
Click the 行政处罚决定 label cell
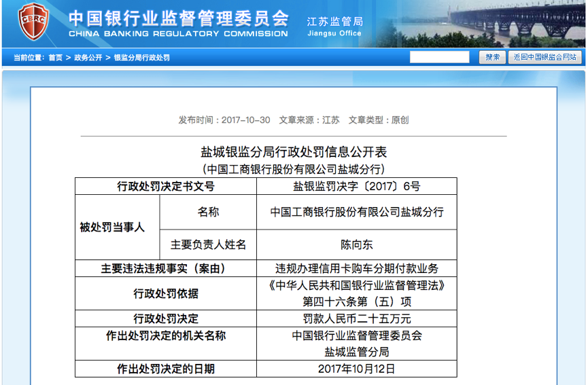[x=166, y=318]
